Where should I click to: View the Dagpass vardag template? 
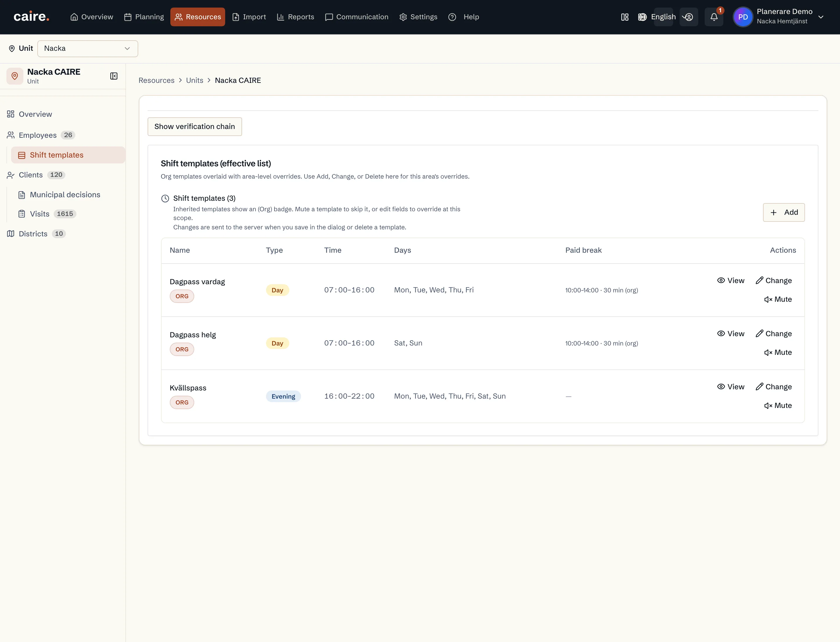pos(730,280)
